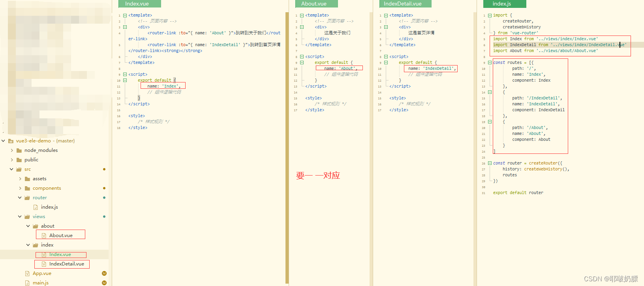Click the change-status dot next to views
The height and width of the screenshot is (286, 644).
(104, 217)
